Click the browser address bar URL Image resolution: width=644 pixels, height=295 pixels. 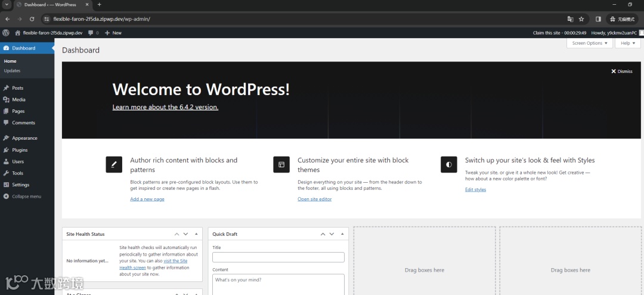click(x=101, y=19)
